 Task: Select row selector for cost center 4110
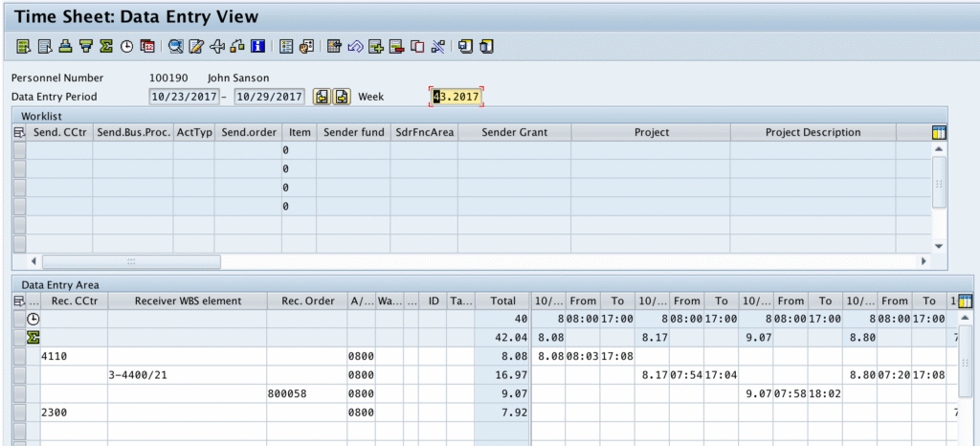(19, 355)
